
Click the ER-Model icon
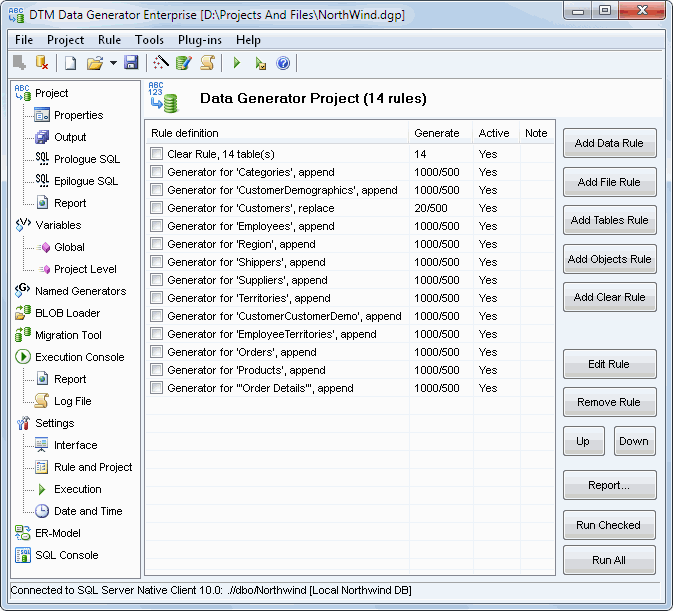point(23,532)
